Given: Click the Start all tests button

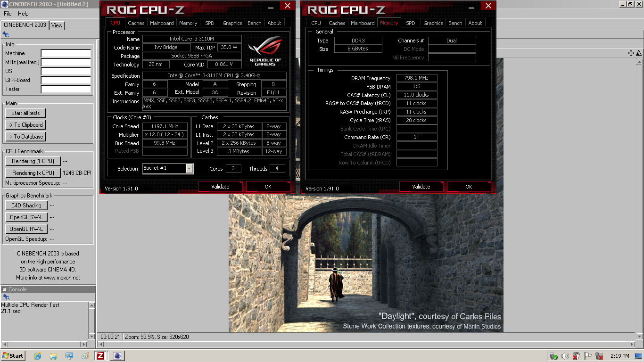Looking at the screenshot, I should (x=25, y=113).
